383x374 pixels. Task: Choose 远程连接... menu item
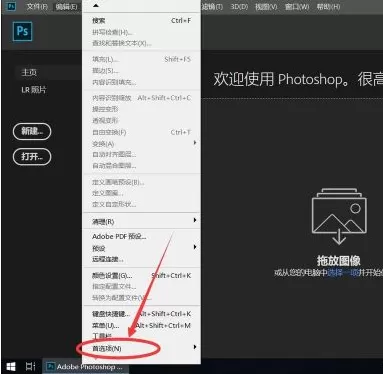[141, 259]
